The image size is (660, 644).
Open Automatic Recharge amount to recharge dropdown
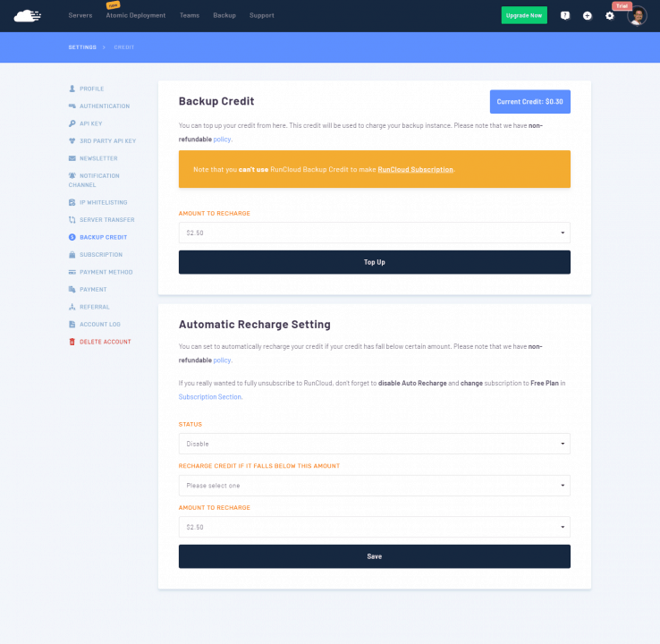point(374,527)
